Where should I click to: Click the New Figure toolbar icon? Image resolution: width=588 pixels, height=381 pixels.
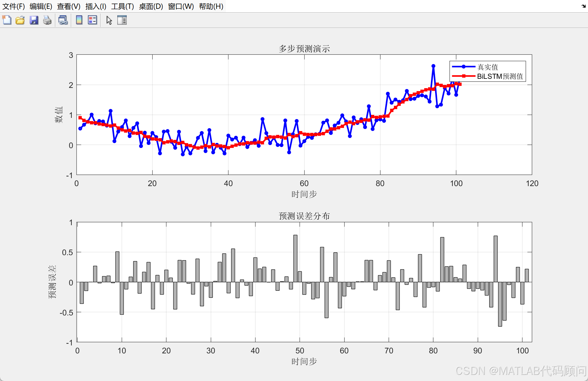click(x=7, y=20)
